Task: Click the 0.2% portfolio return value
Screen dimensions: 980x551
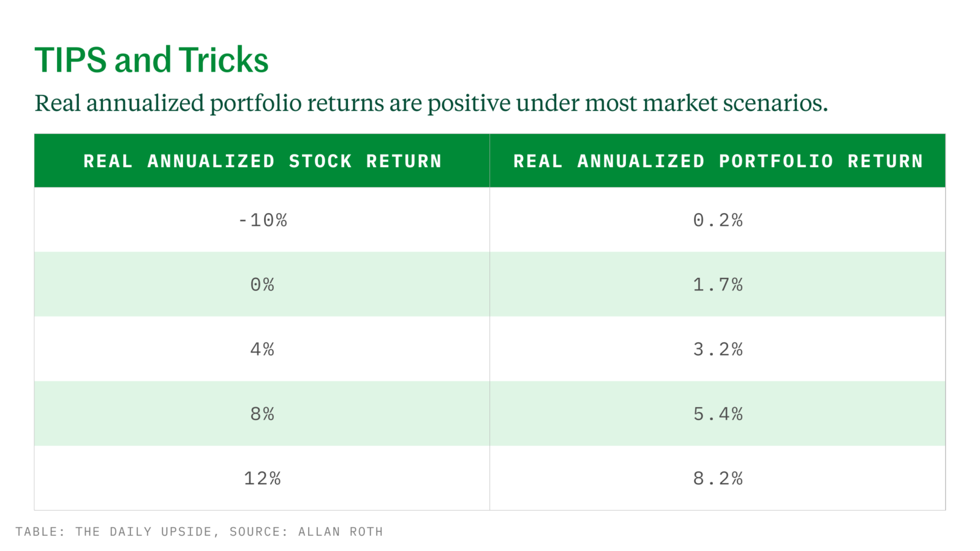Action: pos(718,220)
